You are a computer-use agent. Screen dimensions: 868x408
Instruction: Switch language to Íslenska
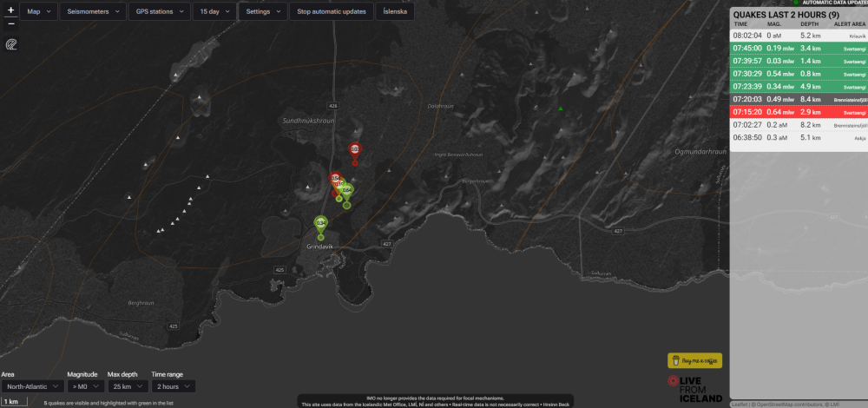tap(396, 12)
